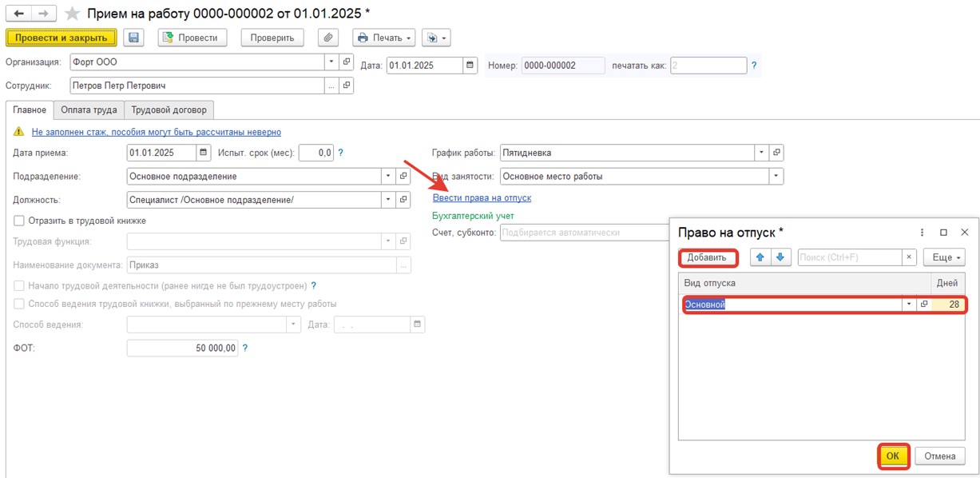
Task: Enable 'Отразить в трудовой книжке' checkbox
Action: pos(19,221)
